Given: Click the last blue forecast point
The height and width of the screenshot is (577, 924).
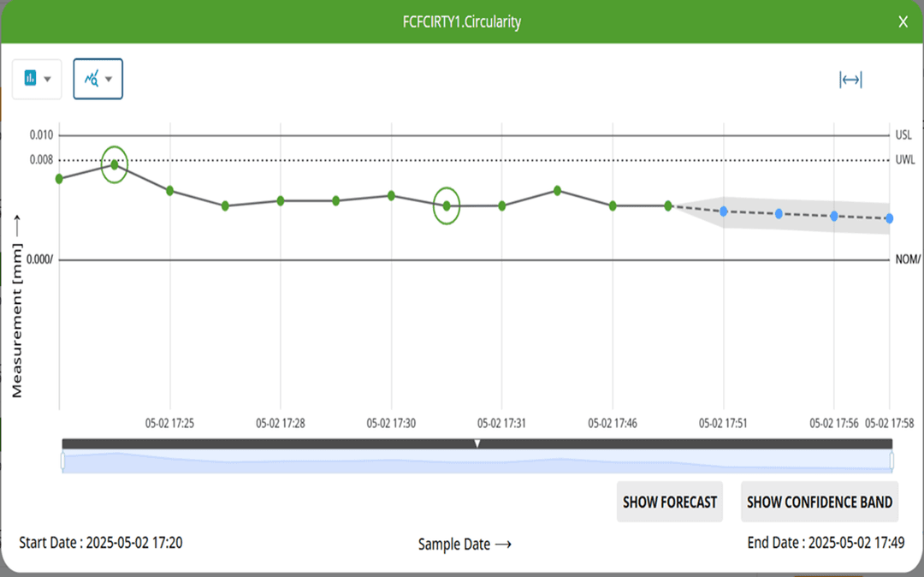Looking at the screenshot, I should pyautogui.click(x=889, y=218).
